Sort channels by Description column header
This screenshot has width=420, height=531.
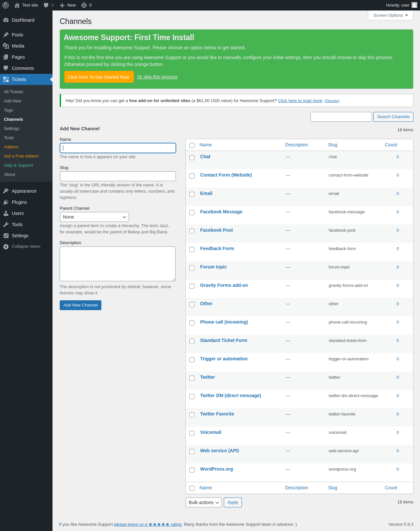pos(297,145)
